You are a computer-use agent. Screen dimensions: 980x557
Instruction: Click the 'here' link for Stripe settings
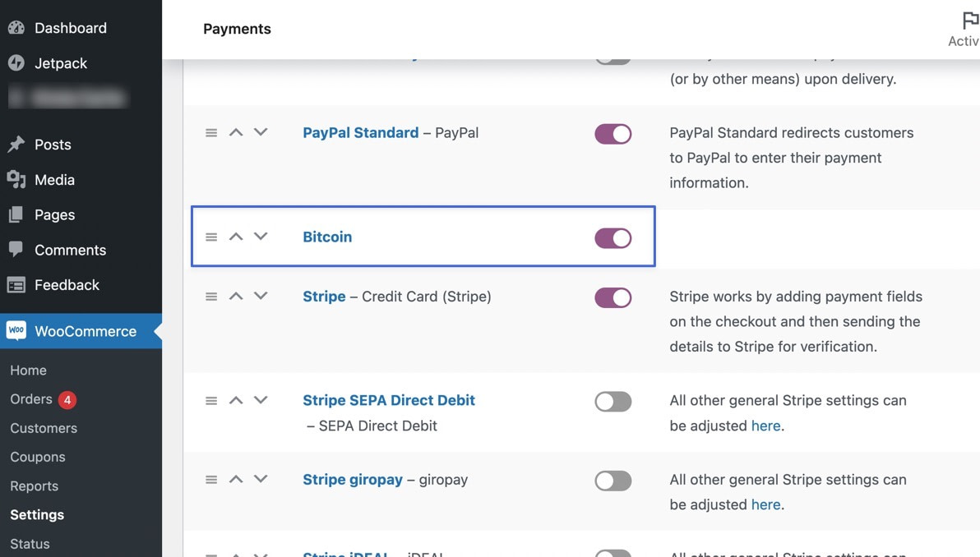pyautogui.click(x=765, y=426)
